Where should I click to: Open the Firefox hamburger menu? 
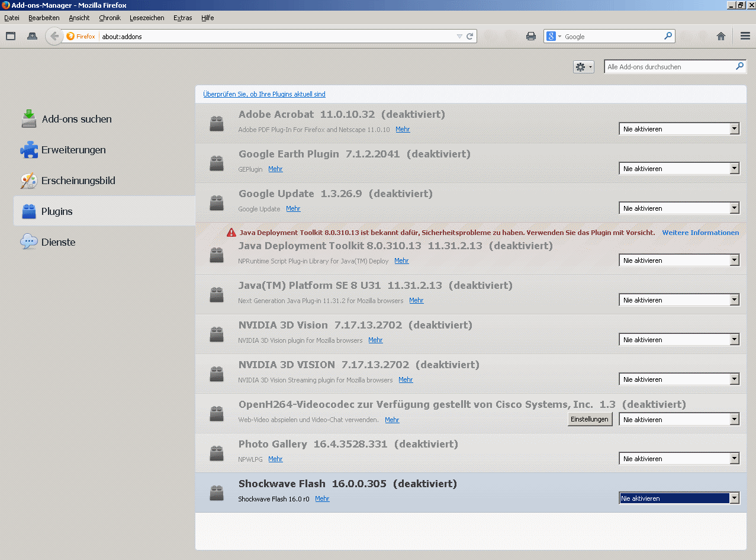[745, 36]
